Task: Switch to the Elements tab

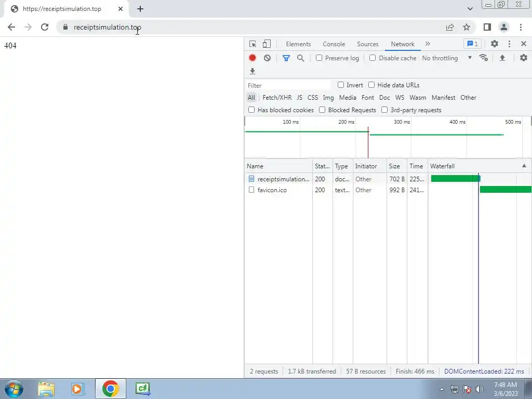Action: pos(298,44)
